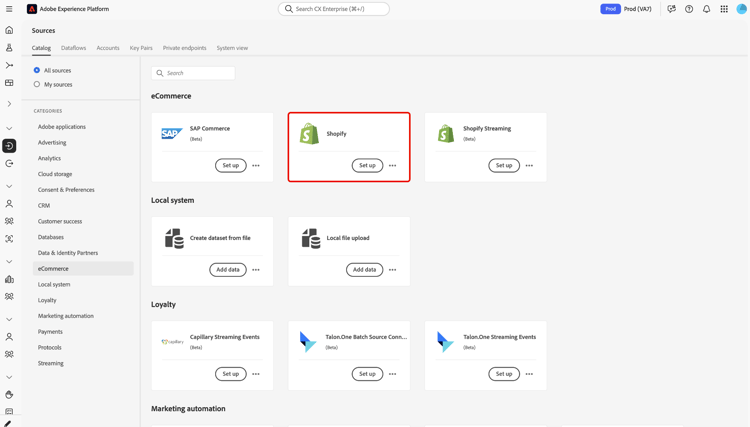
Task: Set up Talon.One Batch Source Connector
Action: pos(367,374)
